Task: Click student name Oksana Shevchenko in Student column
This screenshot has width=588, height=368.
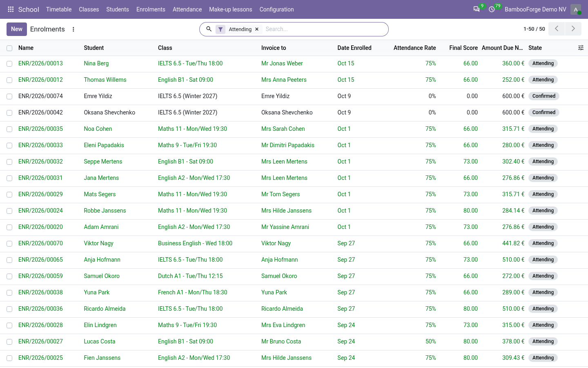Action: click(x=109, y=112)
